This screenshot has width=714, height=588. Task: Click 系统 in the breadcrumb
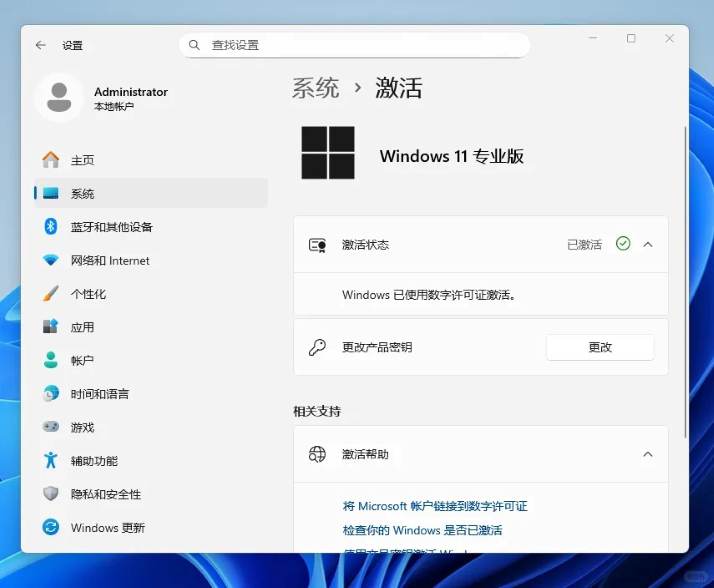pyautogui.click(x=315, y=88)
